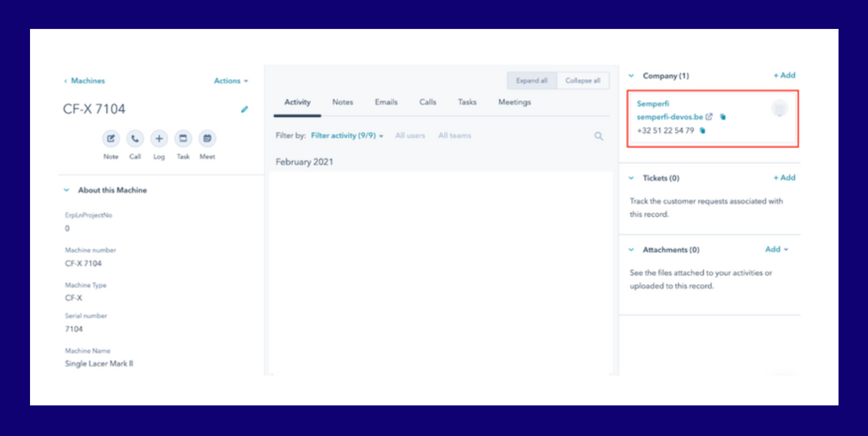Copy the phone number +32 51 22 54 79
Viewport: 868px width, 436px height.
pyautogui.click(x=703, y=130)
